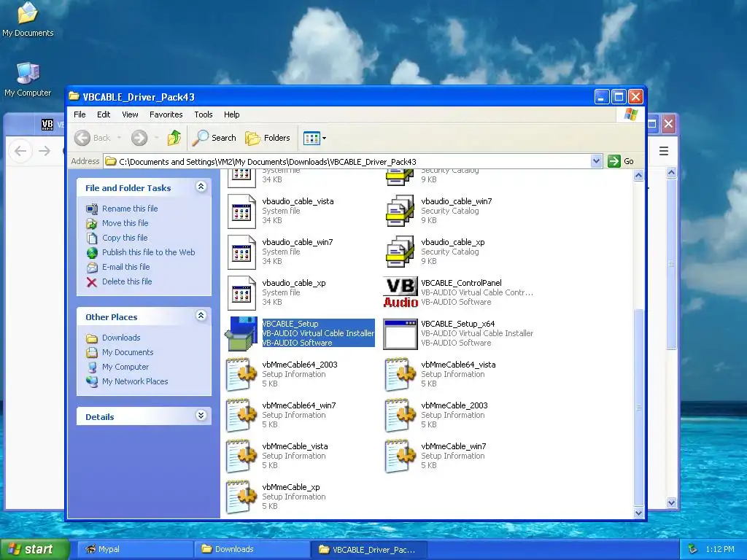This screenshot has width=747, height=560.
Task: Open My Documents desktop icon
Action: pyautogui.click(x=28, y=20)
